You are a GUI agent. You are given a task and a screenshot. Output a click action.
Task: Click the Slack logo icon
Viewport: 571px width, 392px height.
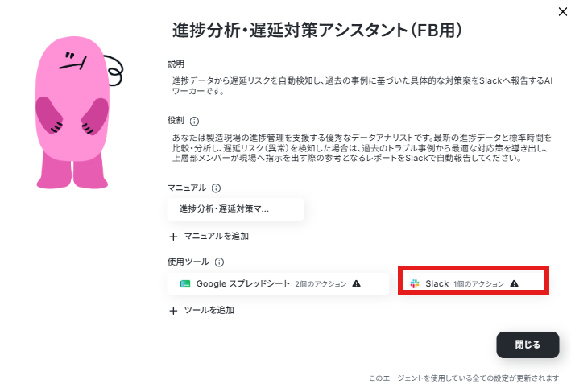click(415, 284)
